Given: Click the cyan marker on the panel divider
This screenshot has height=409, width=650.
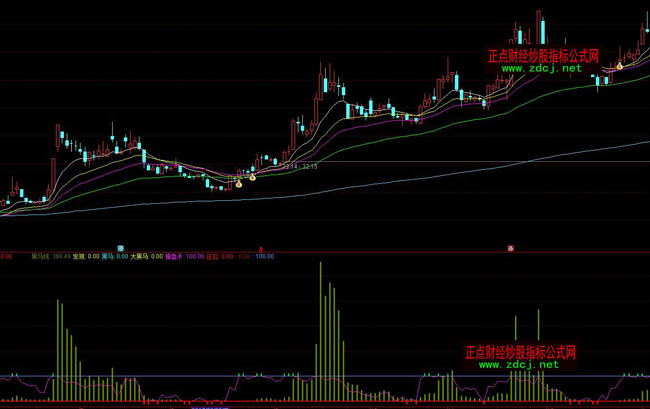Looking at the screenshot, I should [119, 247].
